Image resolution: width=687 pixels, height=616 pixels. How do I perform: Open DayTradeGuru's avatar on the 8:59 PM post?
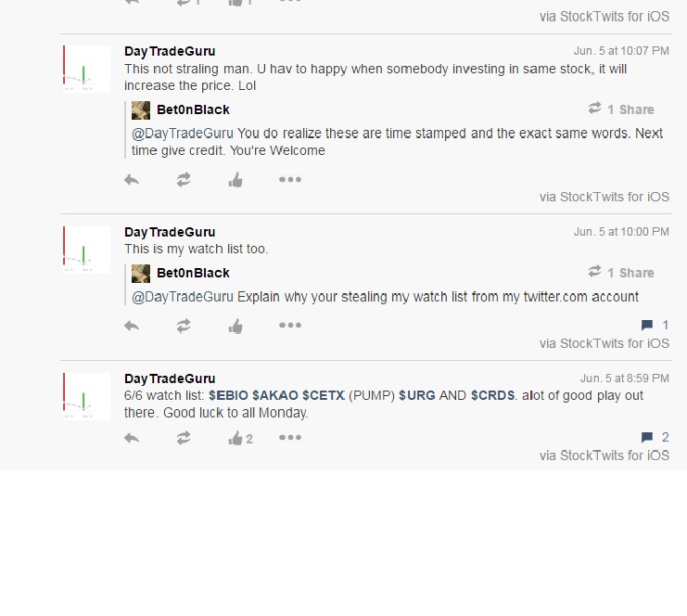point(86,396)
